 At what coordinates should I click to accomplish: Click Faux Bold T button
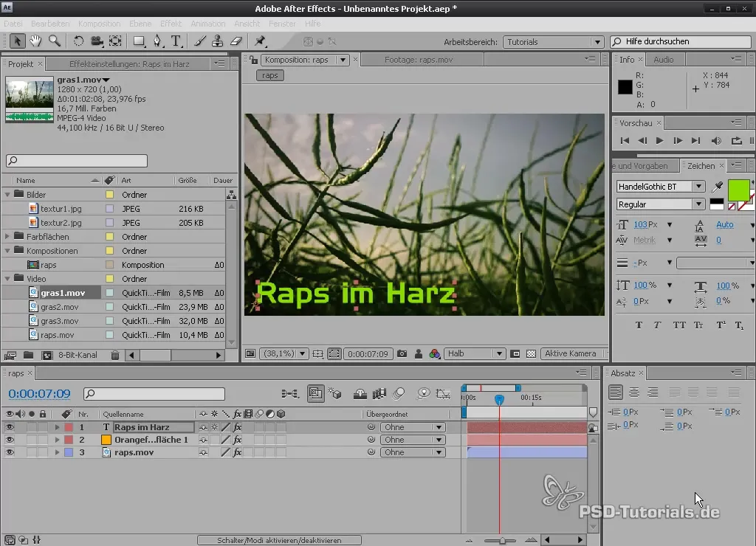coord(639,325)
